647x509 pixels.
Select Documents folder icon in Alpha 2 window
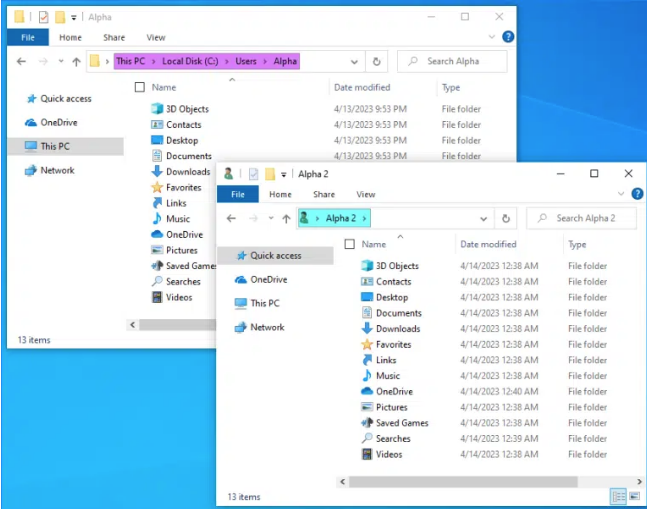coord(367,313)
